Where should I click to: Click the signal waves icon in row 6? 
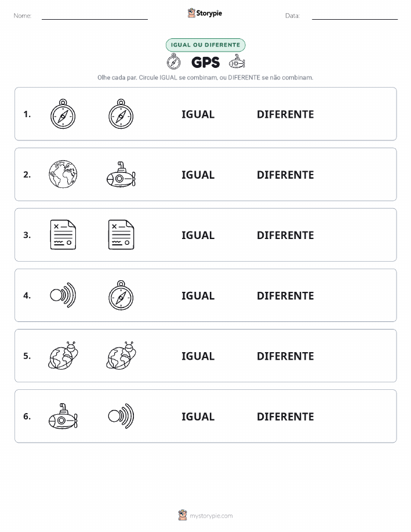(x=121, y=416)
